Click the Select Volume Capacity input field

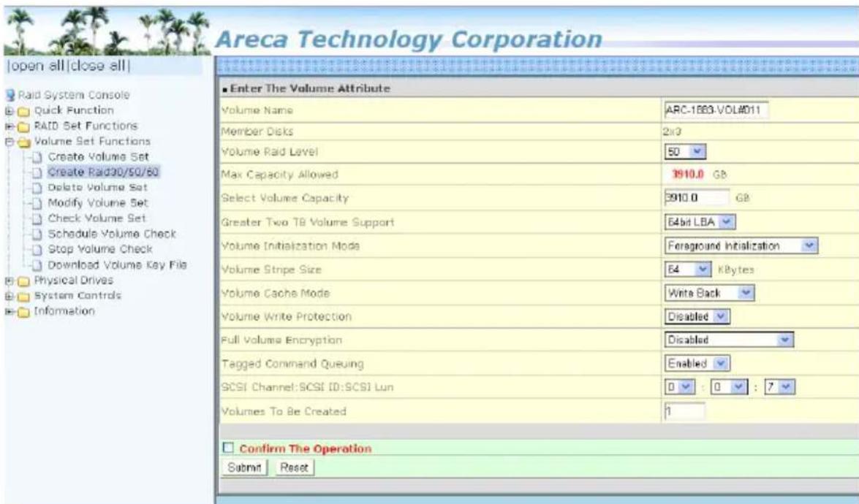pyautogui.click(x=696, y=197)
